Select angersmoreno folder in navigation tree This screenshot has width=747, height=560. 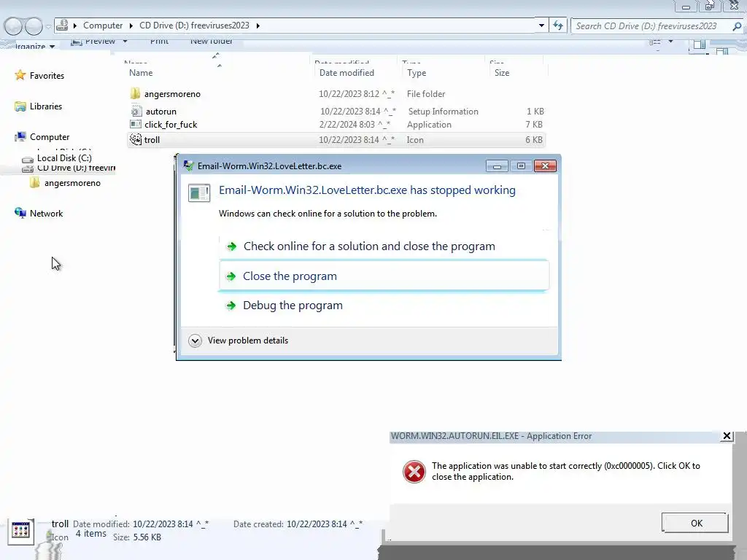tap(72, 183)
